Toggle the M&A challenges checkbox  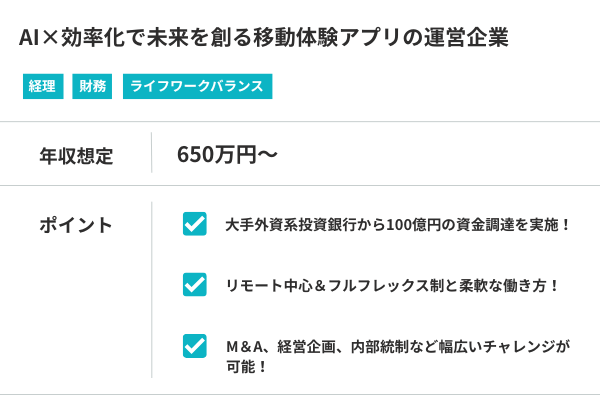pos(195,346)
